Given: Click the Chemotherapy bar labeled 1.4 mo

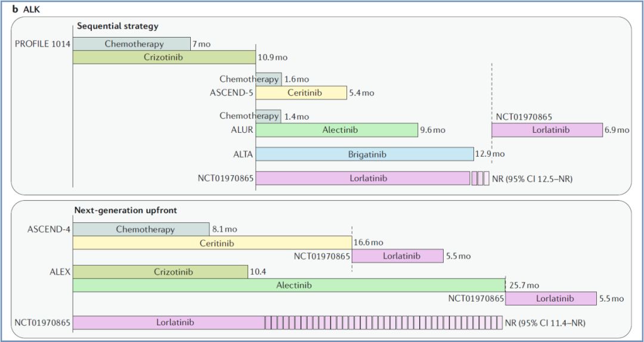Looking at the screenshot, I should pos(268,116).
